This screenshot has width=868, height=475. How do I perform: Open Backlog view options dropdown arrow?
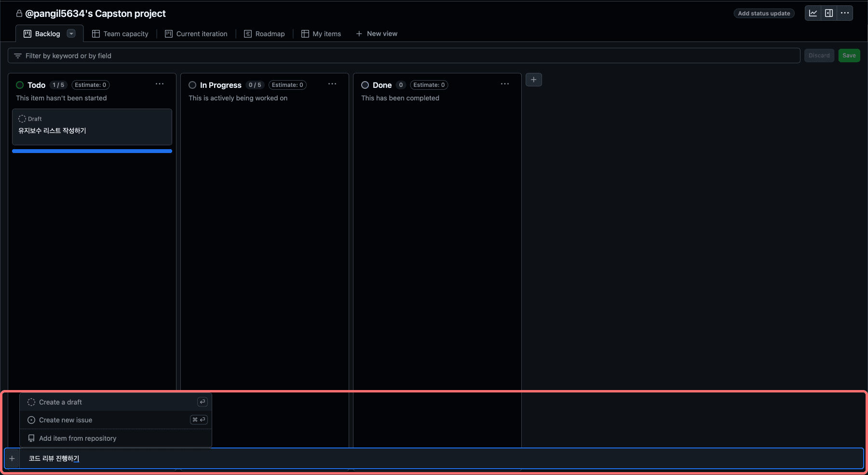[x=71, y=34]
